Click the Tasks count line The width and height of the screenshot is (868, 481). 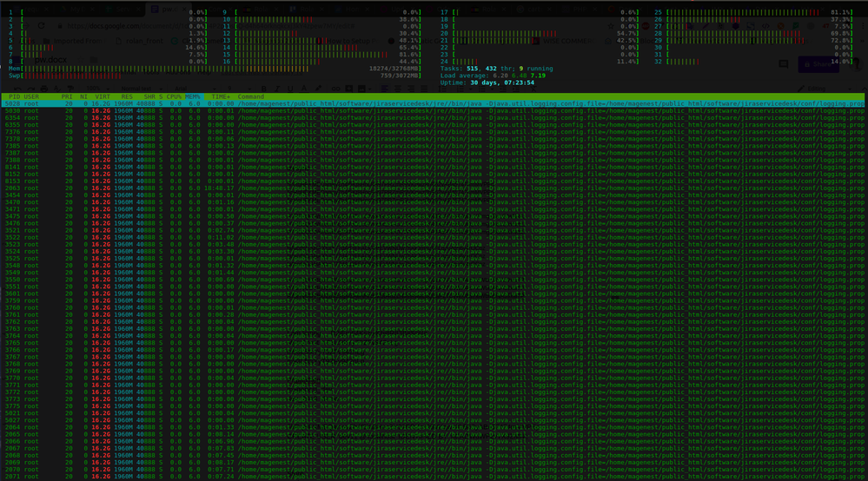[496, 69]
